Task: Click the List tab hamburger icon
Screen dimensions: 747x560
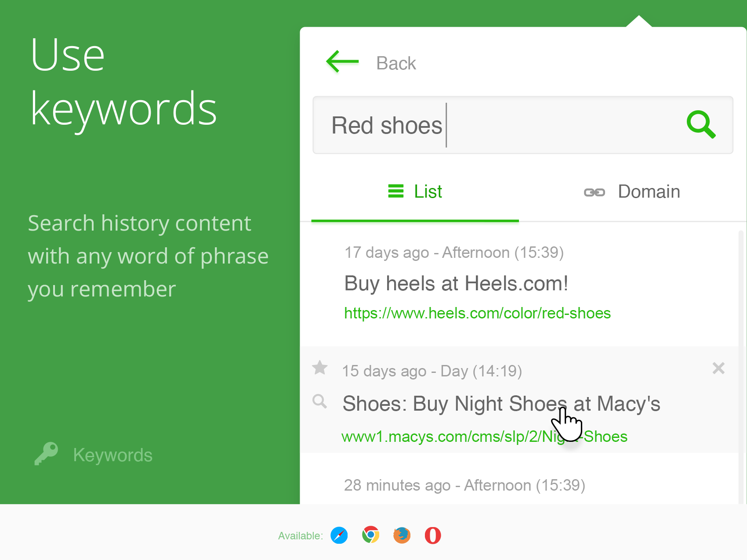Action: (396, 191)
